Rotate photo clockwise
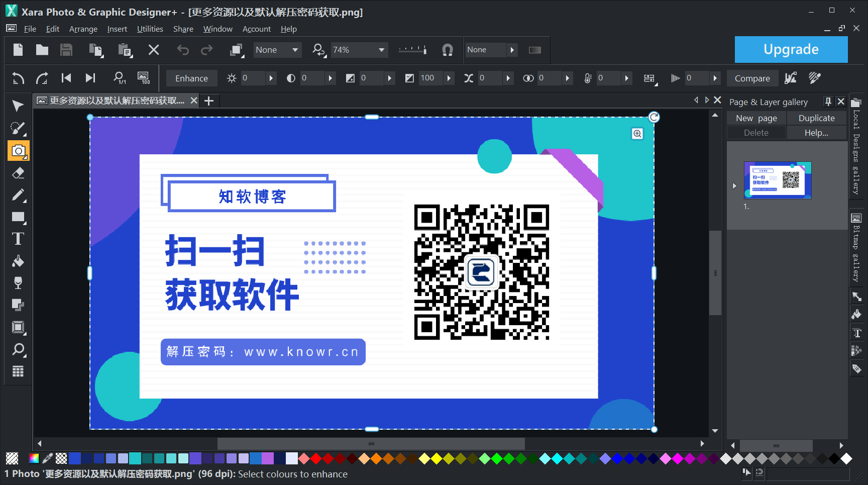This screenshot has width=868, height=485. (x=42, y=78)
